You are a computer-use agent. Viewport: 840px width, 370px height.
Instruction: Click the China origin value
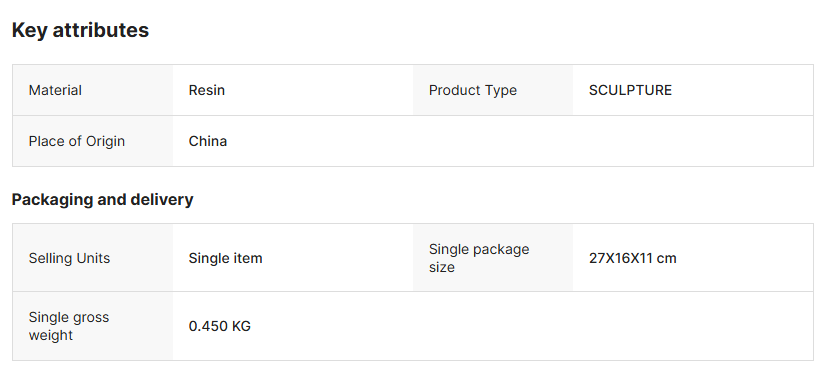click(x=207, y=141)
